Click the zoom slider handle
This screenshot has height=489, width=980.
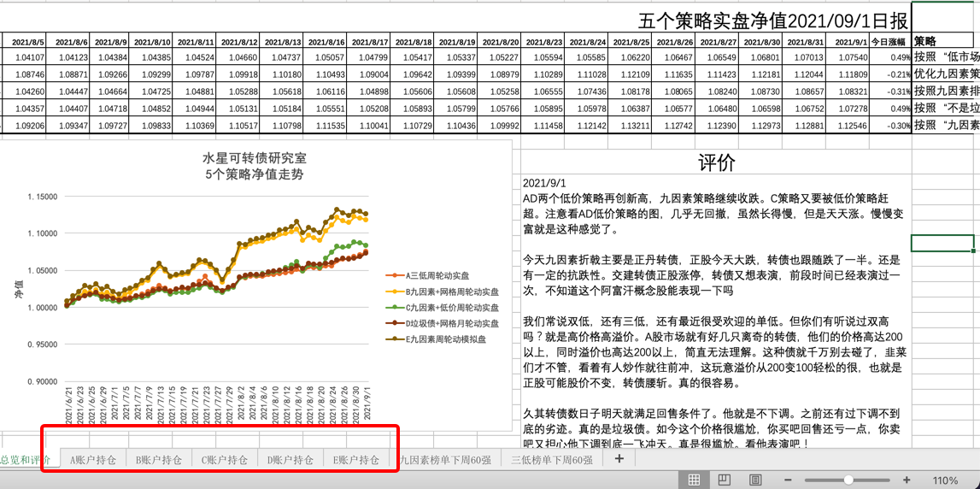[x=848, y=480]
